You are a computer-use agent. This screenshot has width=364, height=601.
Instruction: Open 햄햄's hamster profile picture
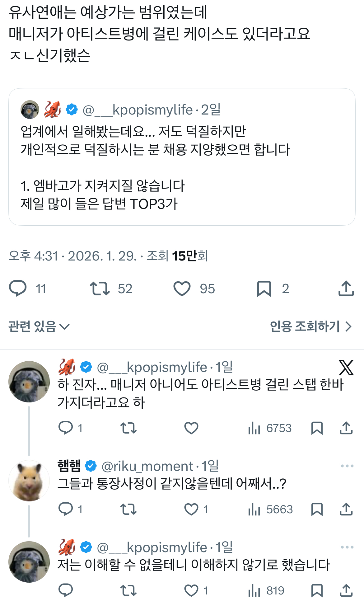click(29, 481)
